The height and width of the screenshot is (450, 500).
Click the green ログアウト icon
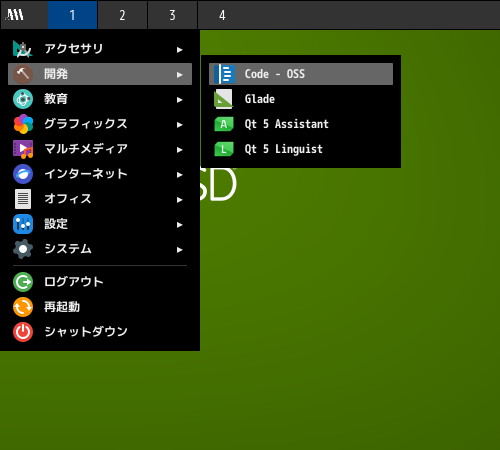(23, 282)
